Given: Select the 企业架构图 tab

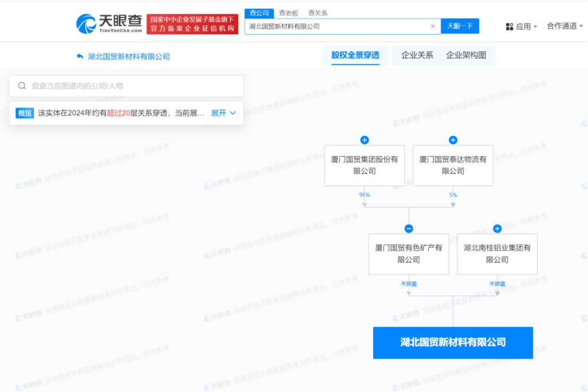Looking at the screenshot, I should [x=466, y=55].
